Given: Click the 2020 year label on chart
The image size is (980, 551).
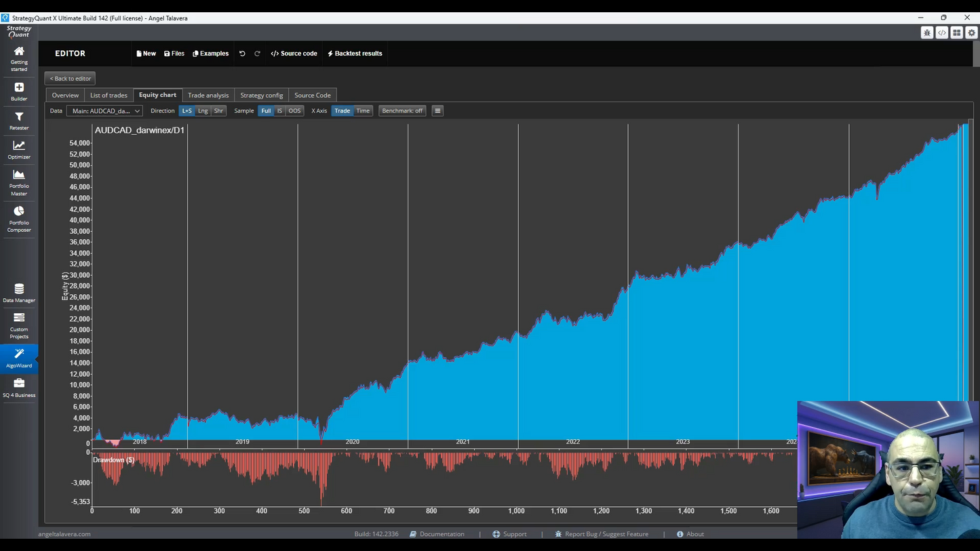Looking at the screenshot, I should click(353, 442).
